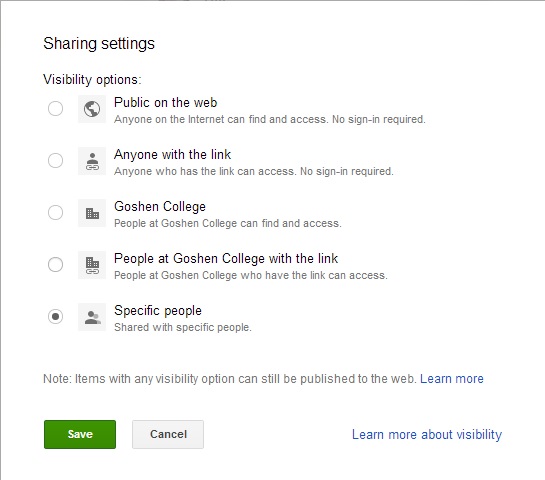Choose the Anyone with the link radio option
The height and width of the screenshot is (480, 545).
coord(55,161)
